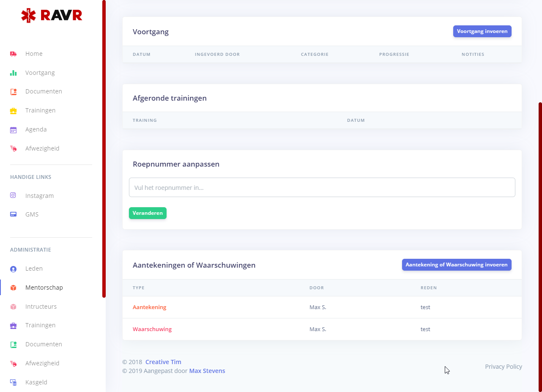Open the Privacy Policy link
The height and width of the screenshot is (392, 542).
(x=503, y=367)
